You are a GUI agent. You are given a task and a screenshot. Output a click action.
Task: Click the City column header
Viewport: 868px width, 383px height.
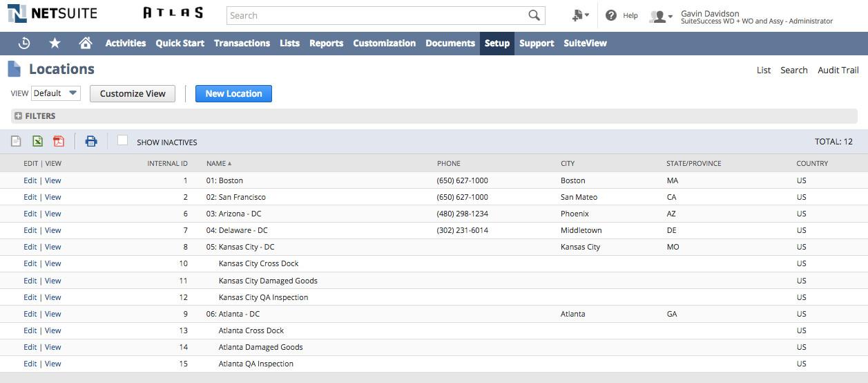coord(568,164)
